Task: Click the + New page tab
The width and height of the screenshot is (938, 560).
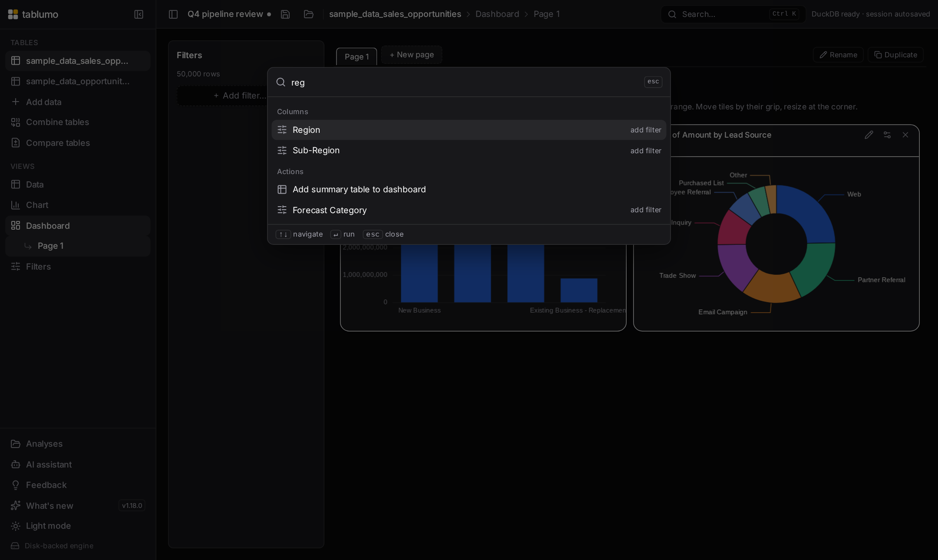Action: (412, 55)
